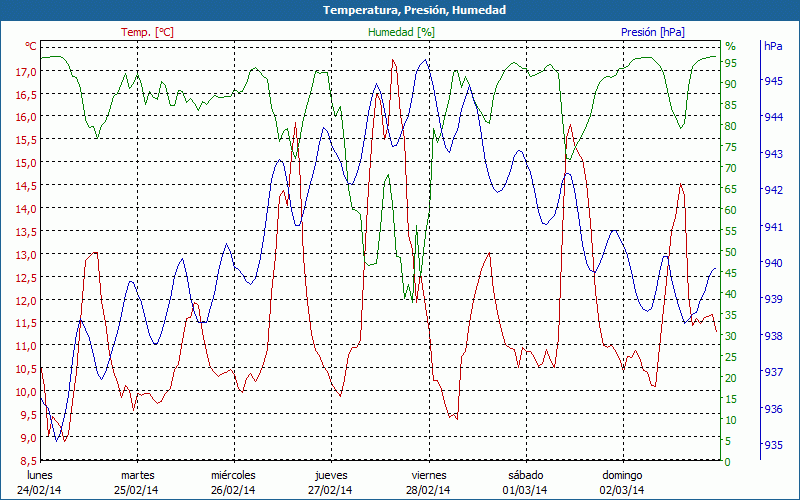The height and width of the screenshot is (500, 800).
Task: Click the 945 tick on pressure axis
Action: [773, 81]
